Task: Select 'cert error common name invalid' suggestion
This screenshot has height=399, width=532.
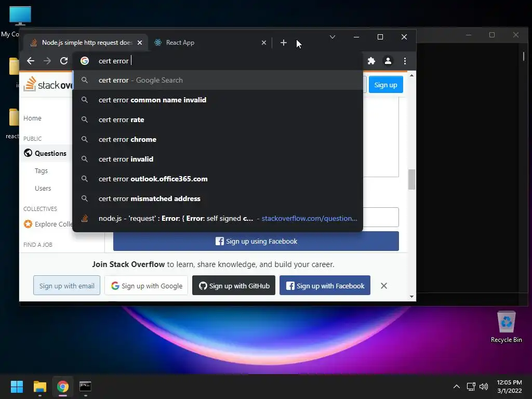Action: click(x=218, y=100)
